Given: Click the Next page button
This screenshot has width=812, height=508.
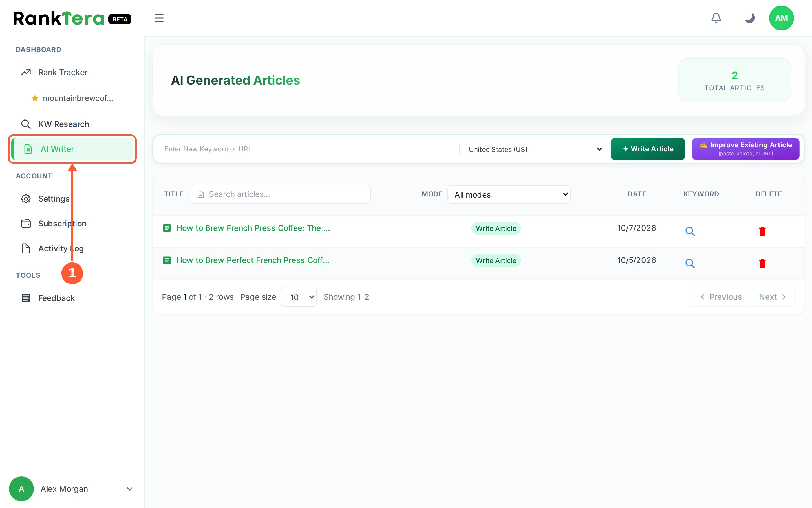Looking at the screenshot, I should pos(773,297).
